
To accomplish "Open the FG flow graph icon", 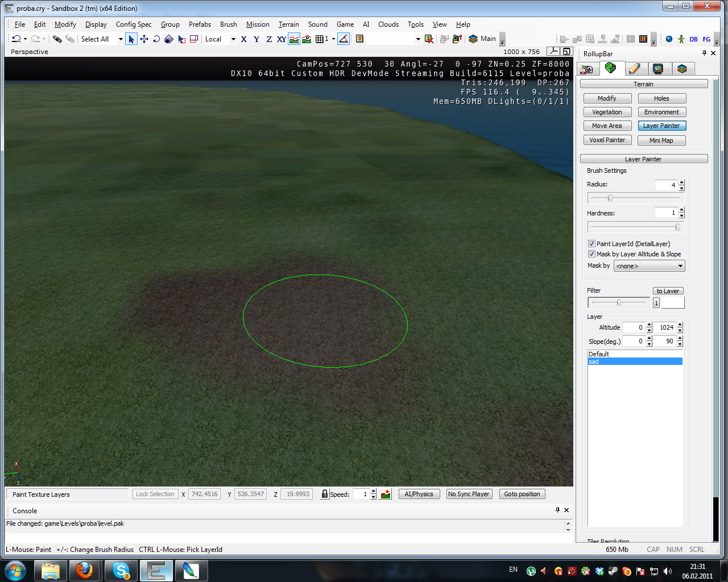I will pos(706,39).
